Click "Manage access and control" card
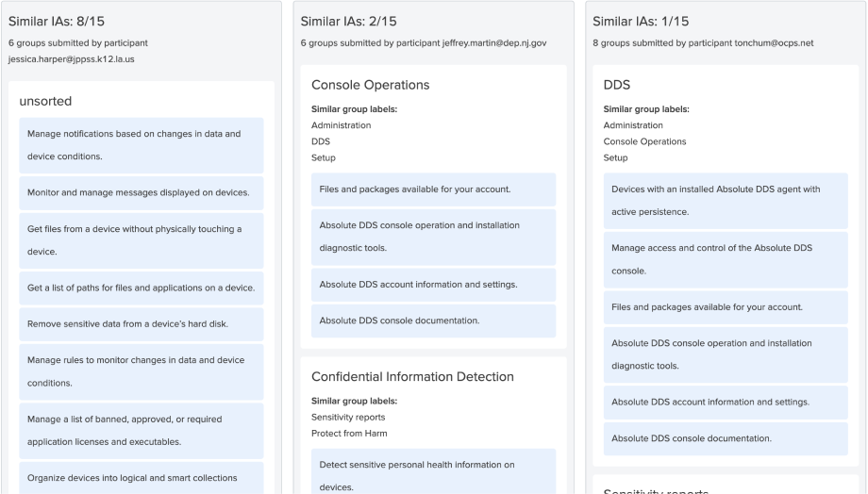 coord(726,258)
